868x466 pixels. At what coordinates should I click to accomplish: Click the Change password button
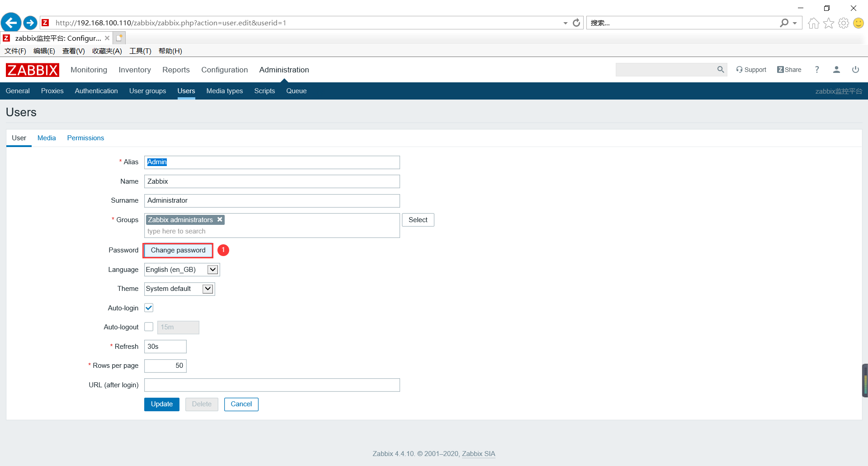coord(178,250)
